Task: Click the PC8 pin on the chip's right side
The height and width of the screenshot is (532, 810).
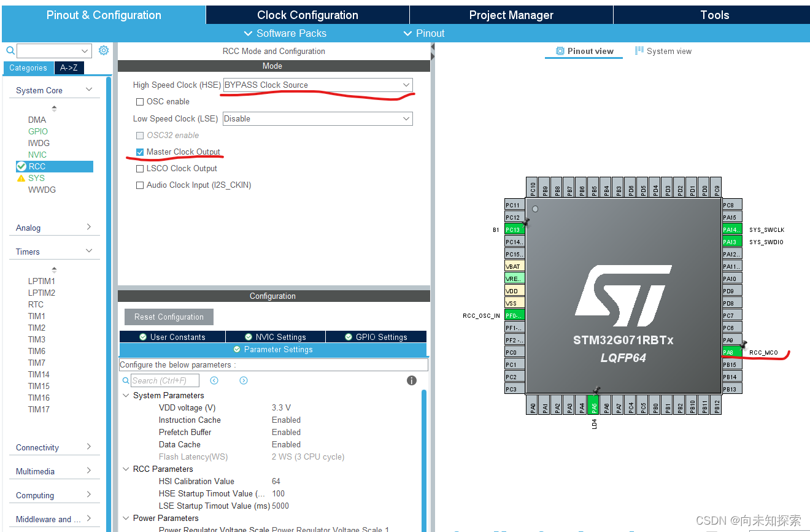Action: click(732, 205)
